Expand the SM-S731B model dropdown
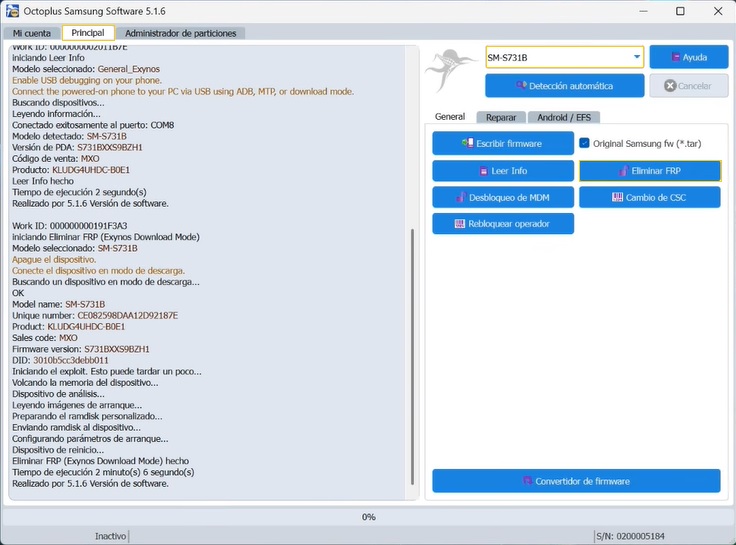The height and width of the screenshot is (545, 736). coord(636,57)
